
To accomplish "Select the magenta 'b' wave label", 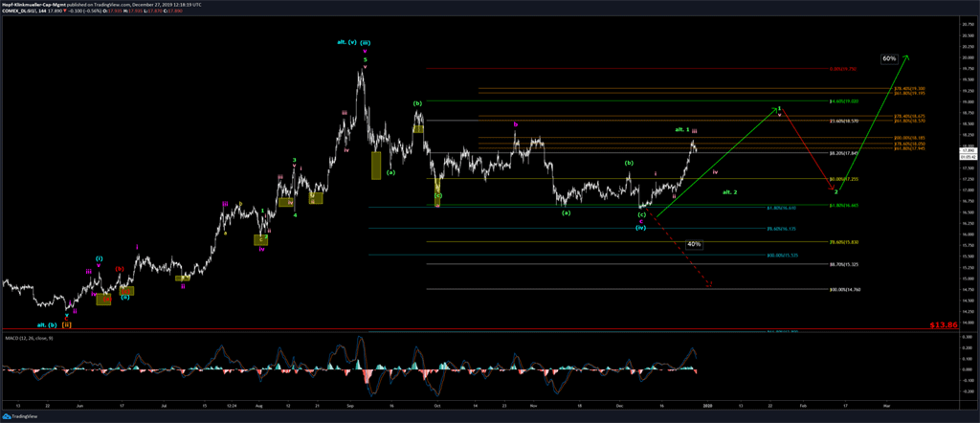I will coord(515,124).
